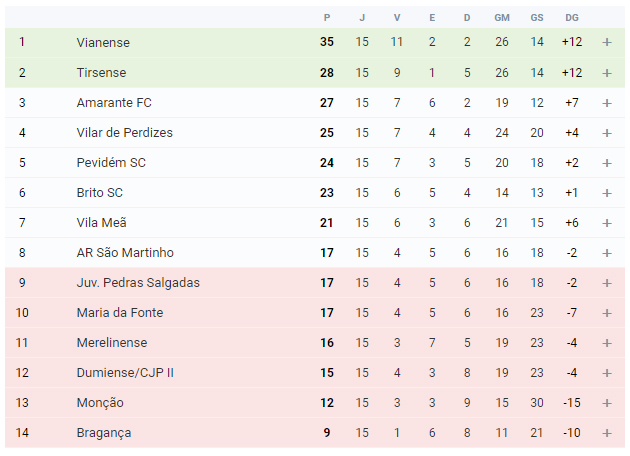
Task: Expand the Vianense row plus icon
Action: click(x=607, y=42)
